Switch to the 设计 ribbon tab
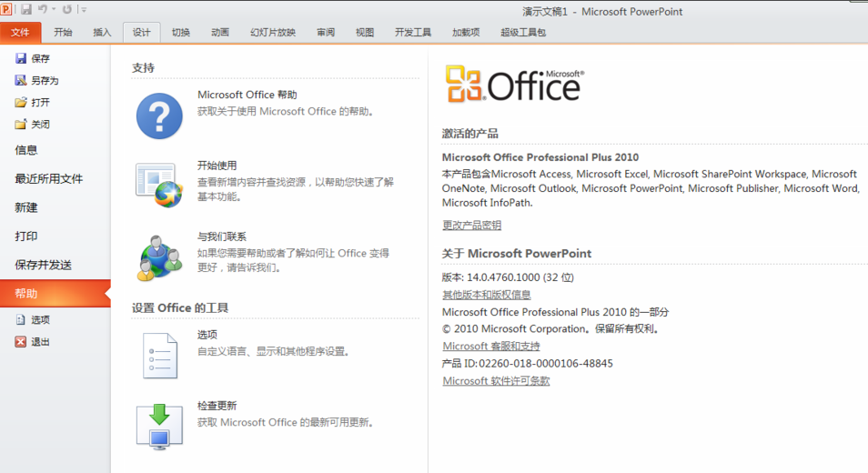The height and width of the screenshot is (473, 868). (142, 32)
